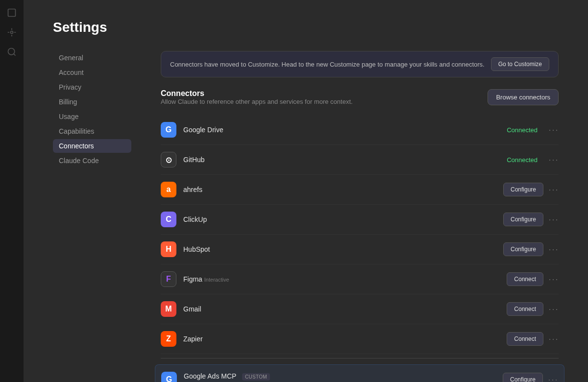Image resolution: width=588 pixels, height=382 pixels.
Task: Open more options for Google Drive
Action: (x=553, y=130)
